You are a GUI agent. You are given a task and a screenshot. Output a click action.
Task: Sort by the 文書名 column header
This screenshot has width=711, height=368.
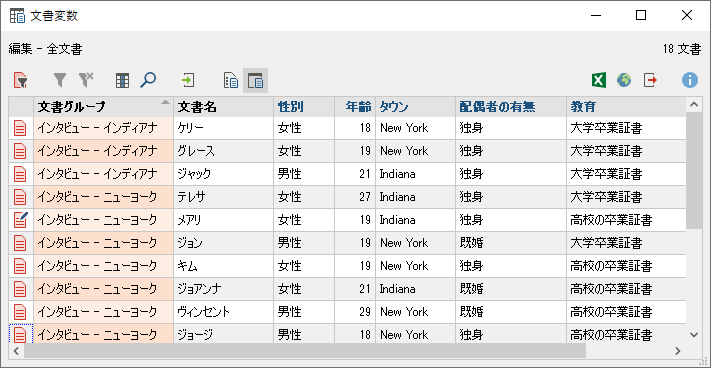click(x=224, y=107)
